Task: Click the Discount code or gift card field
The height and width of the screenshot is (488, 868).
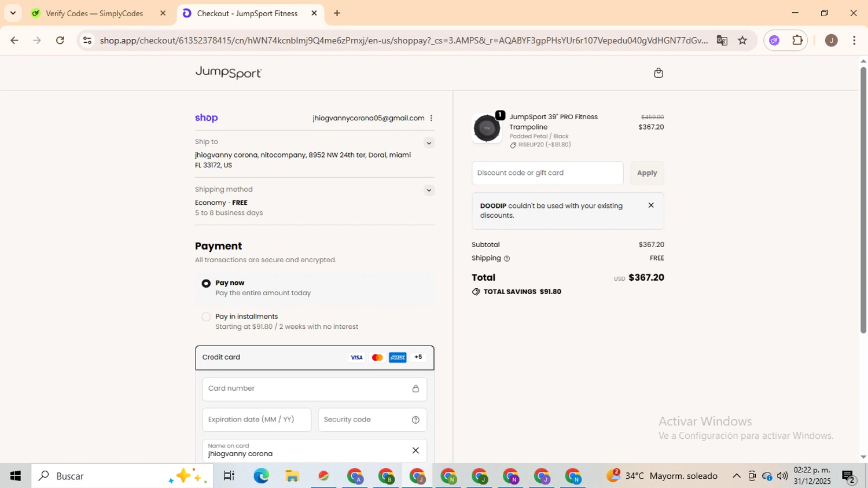Action: click(547, 173)
